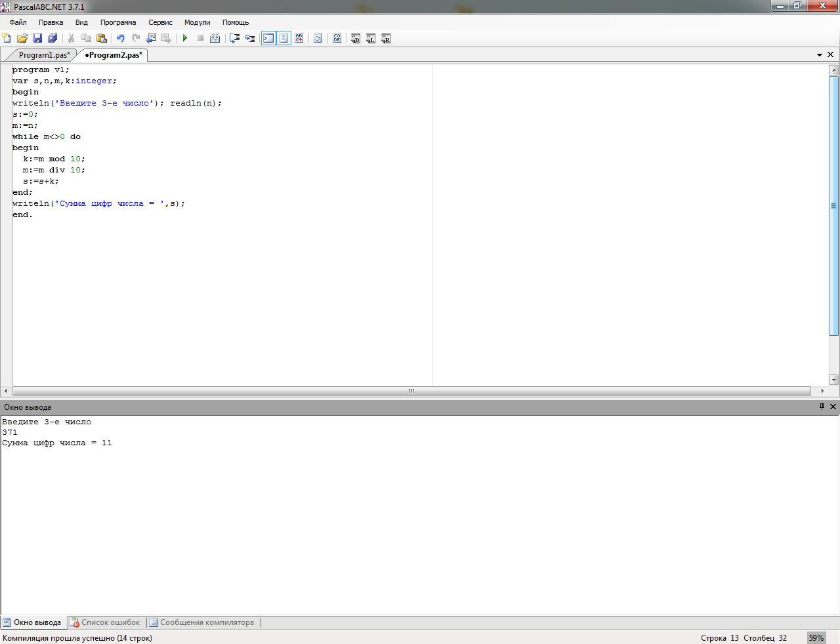The height and width of the screenshot is (644, 840).
Task: Open the Вид menu
Action: pyautogui.click(x=81, y=22)
